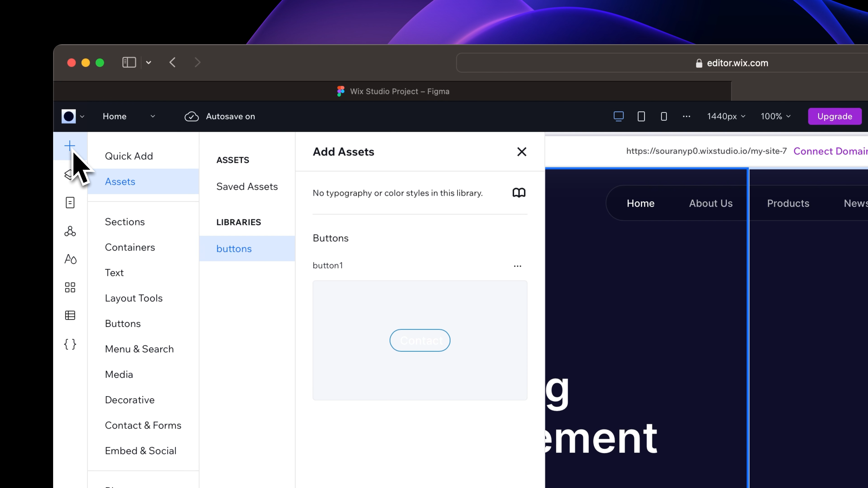The height and width of the screenshot is (488, 868).
Task: Select Saved Assets in the panel
Action: click(x=247, y=187)
